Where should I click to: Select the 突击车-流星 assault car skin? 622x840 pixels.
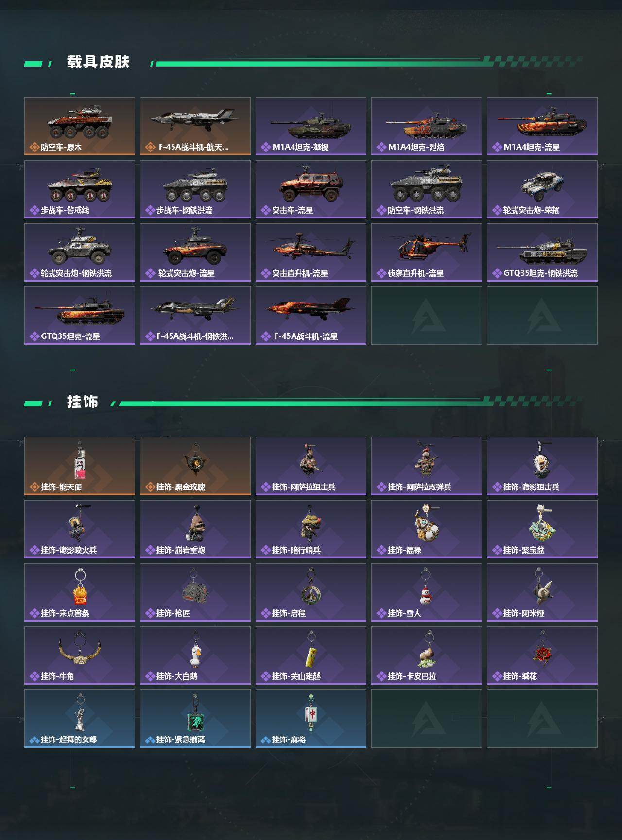pos(311,189)
